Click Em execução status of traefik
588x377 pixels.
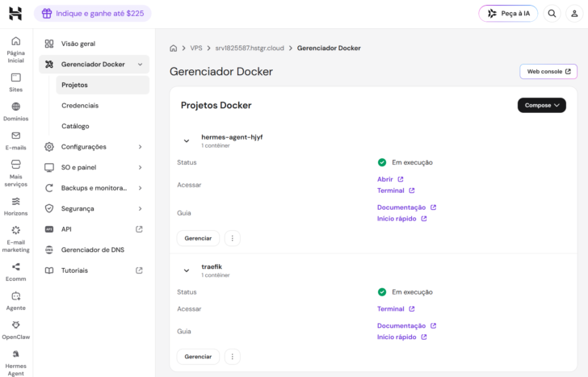[x=405, y=292]
